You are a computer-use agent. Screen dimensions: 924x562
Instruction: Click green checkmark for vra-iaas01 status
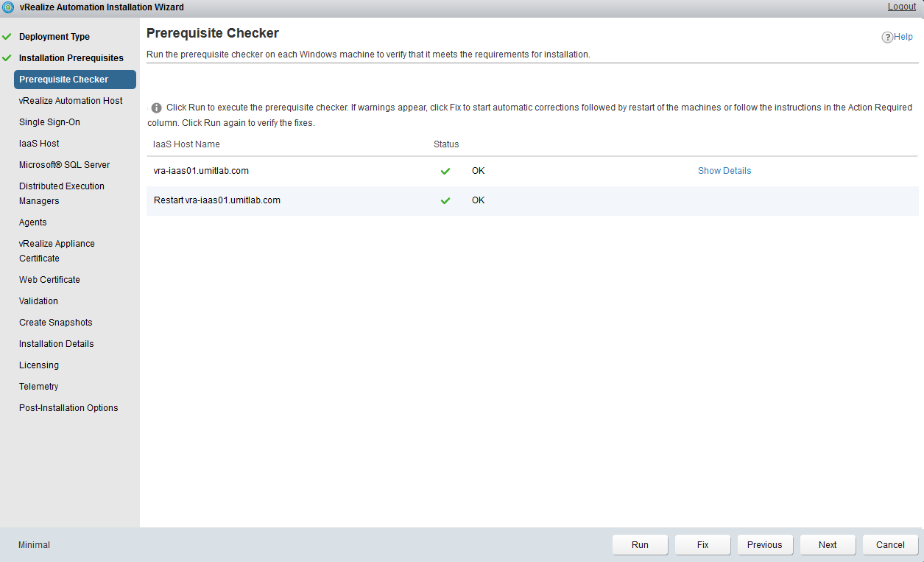pyautogui.click(x=445, y=171)
